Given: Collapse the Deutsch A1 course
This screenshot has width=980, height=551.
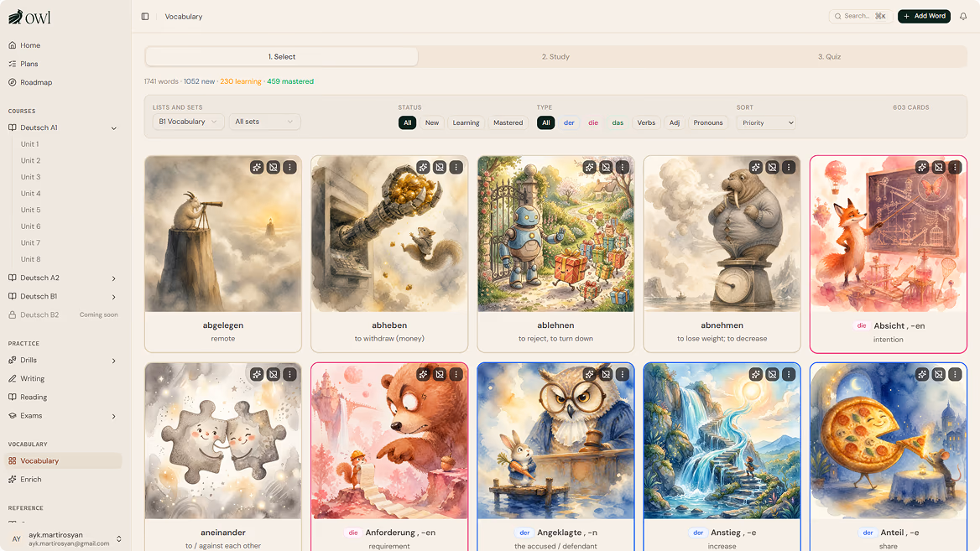Looking at the screenshot, I should coord(114,128).
